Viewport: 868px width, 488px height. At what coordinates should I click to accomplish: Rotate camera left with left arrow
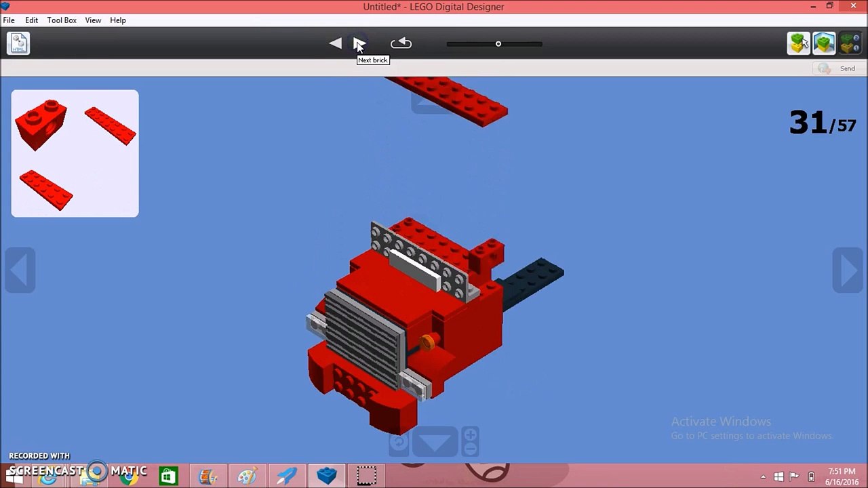[20, 270]
